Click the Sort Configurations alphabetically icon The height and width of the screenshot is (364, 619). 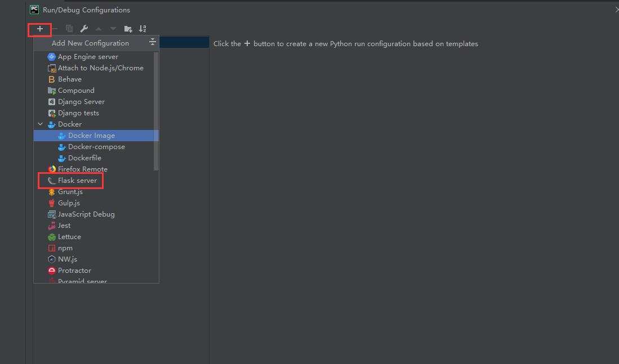[x=142, y=29]
